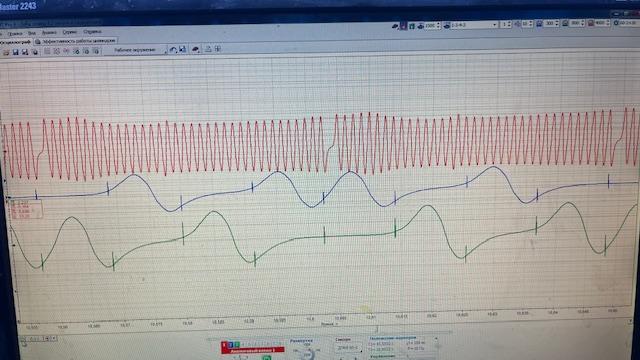Toggle the green channel indicator below

(x=267, y=358)
